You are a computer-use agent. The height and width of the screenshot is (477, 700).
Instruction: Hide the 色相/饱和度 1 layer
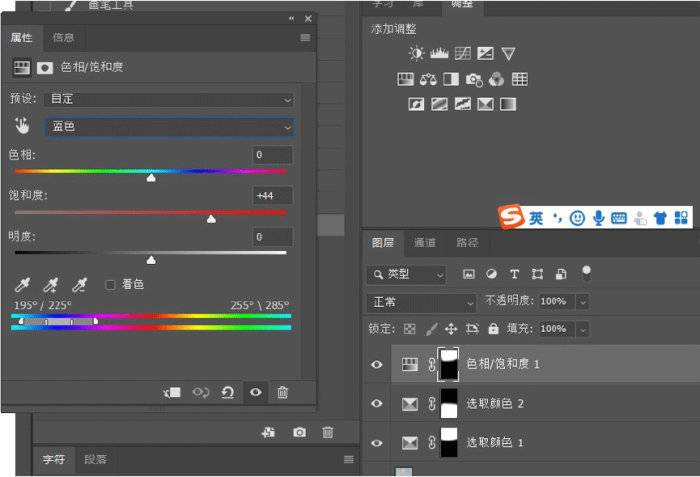[377, 364]
